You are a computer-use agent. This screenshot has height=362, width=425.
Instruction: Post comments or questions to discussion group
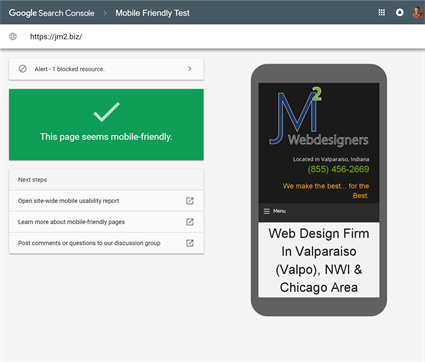tap(89, 243)
